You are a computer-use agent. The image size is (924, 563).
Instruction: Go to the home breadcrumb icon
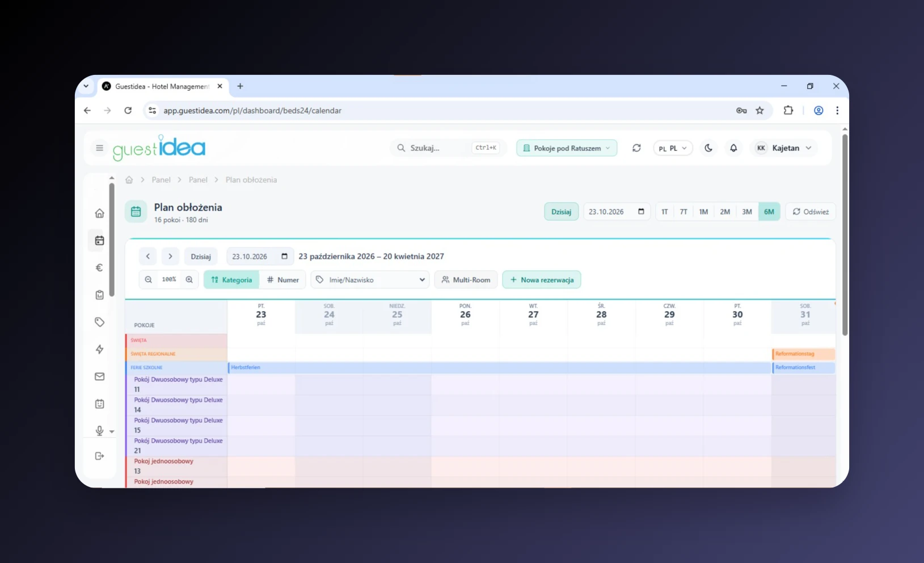[129, 180]
